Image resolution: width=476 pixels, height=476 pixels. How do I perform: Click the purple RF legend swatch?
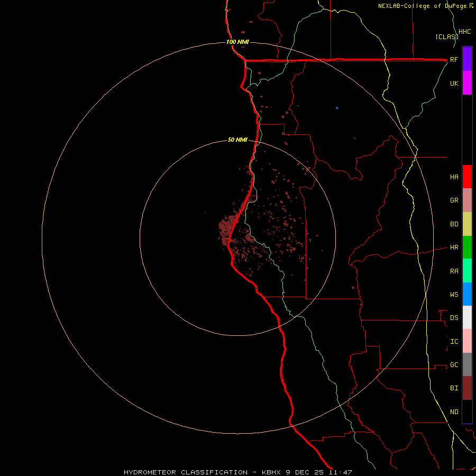pos(467,59)
